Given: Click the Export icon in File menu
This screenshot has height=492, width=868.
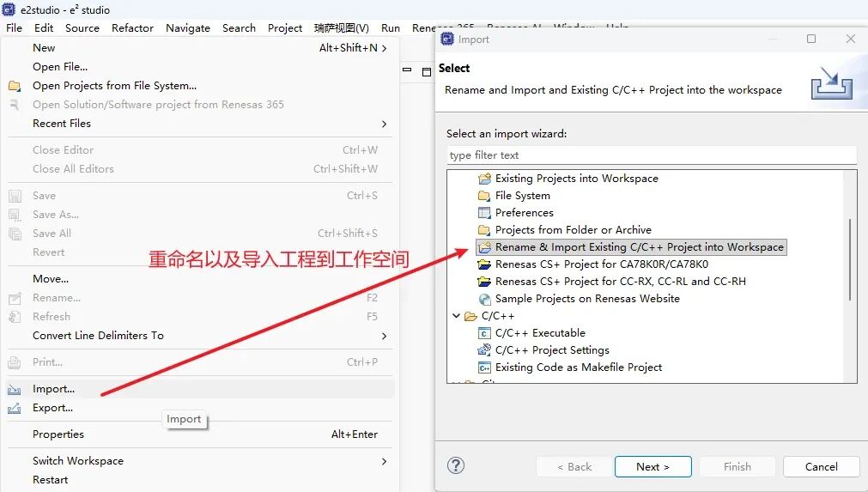Looking at the screenshot, I should (x=15, y=408).
